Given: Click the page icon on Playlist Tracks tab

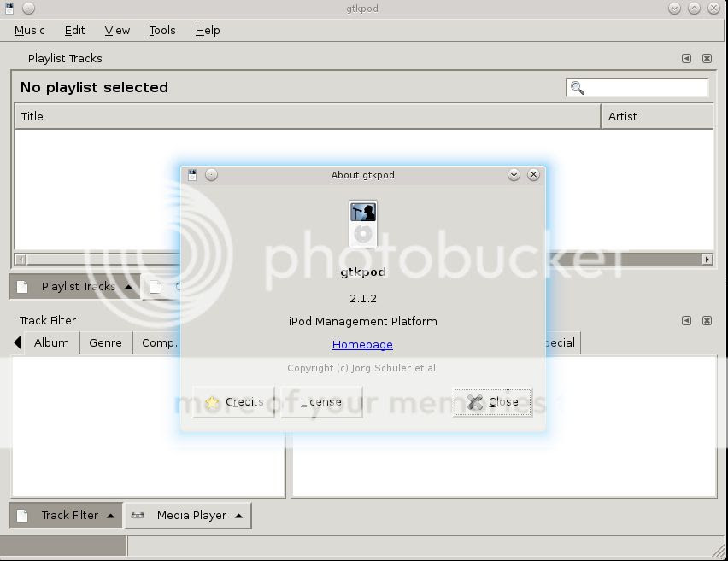Looking at the screenshot, I should click(x=22, y=287).
